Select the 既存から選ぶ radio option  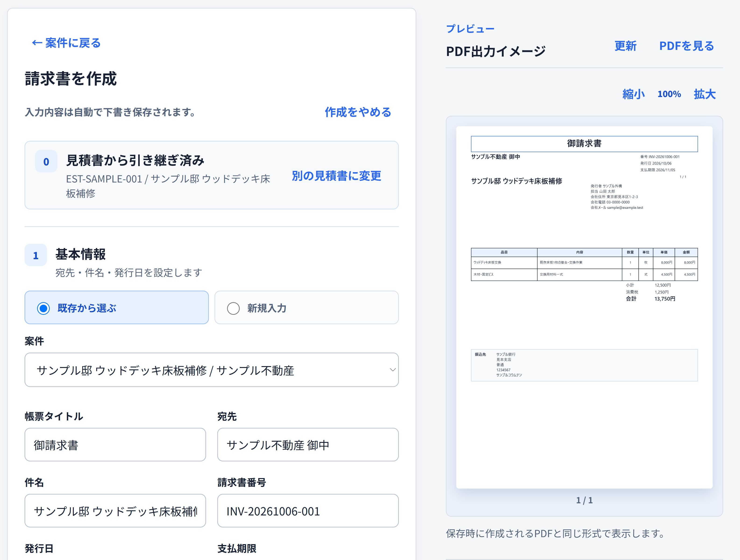117,308
